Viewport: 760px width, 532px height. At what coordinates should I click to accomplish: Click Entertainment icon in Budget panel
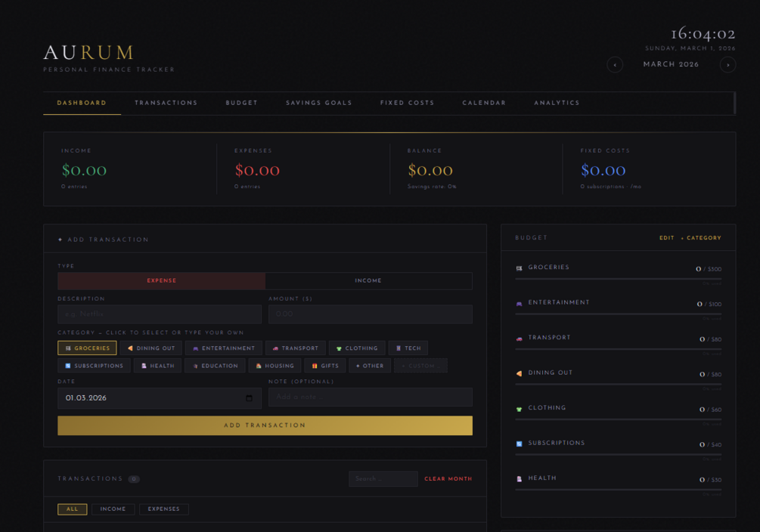[x=519, y=303]
